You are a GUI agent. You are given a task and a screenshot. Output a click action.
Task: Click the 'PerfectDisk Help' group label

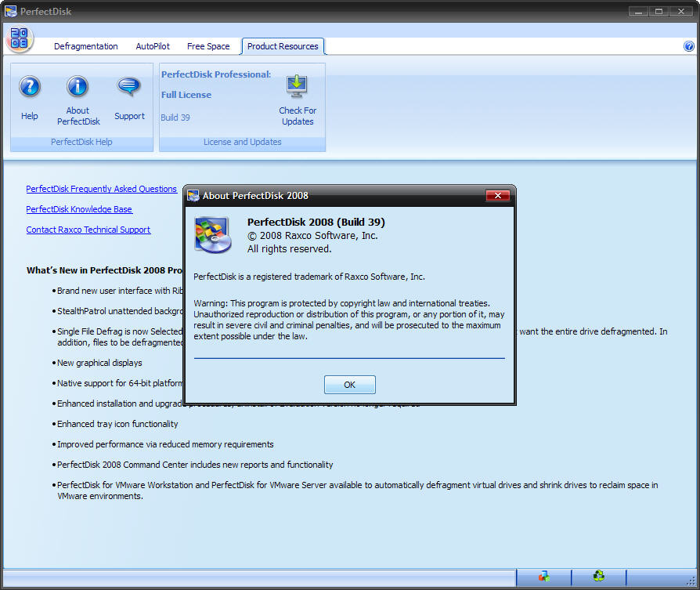coord(81,142)
